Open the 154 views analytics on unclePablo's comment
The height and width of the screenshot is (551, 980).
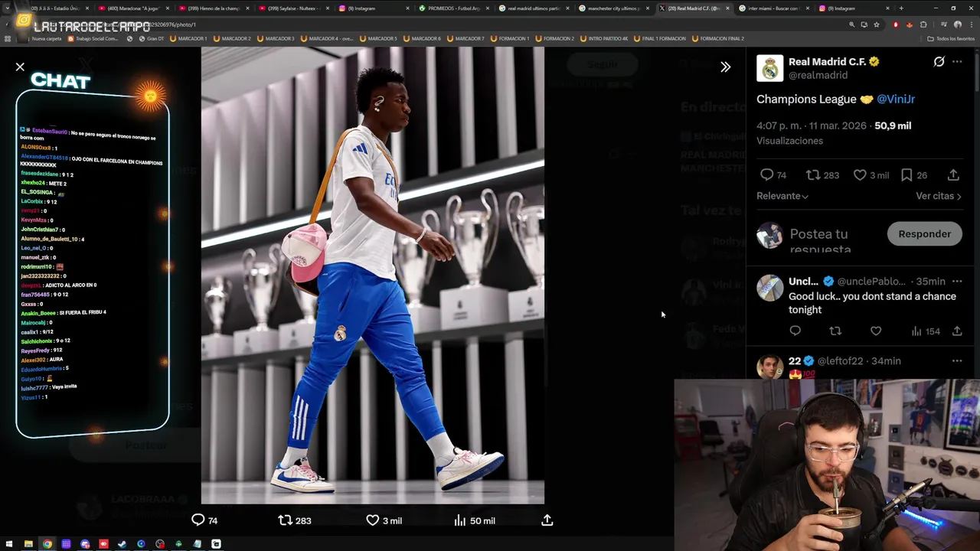(x=925, y=331)
